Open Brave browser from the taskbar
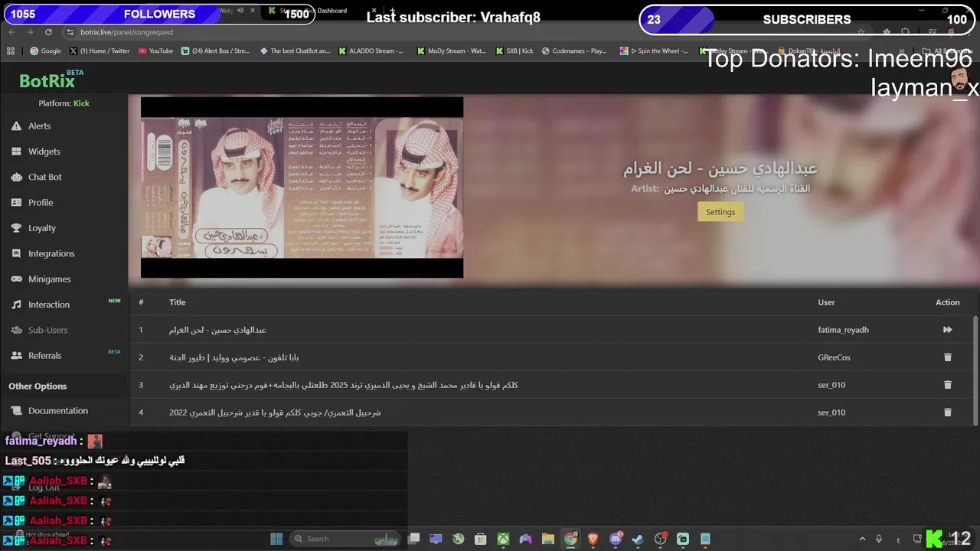980x551 pixels. tap(593, 539)
